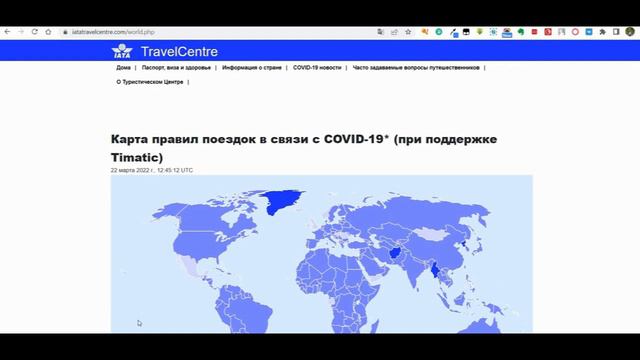Image resolution: width=640 pixels, height=360 pixels.
Task: Open the green download arrow extension
Action: pyautogui.click(x=480, y=32)
